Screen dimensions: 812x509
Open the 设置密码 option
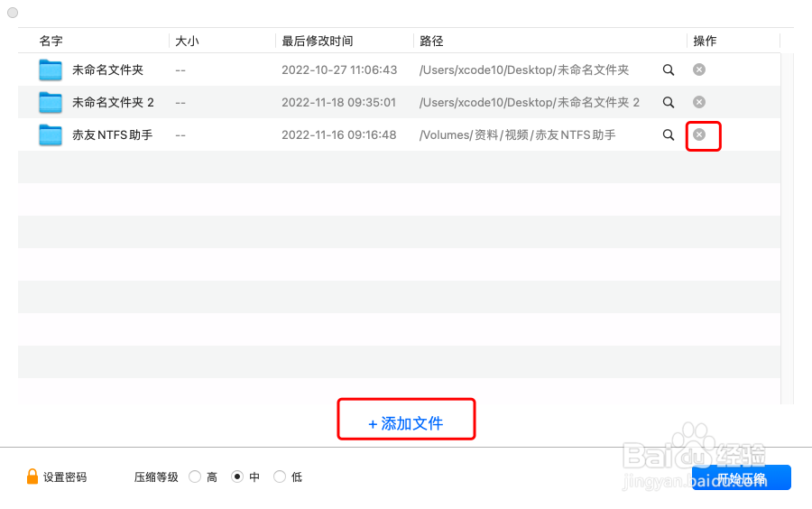pos(65,477)
